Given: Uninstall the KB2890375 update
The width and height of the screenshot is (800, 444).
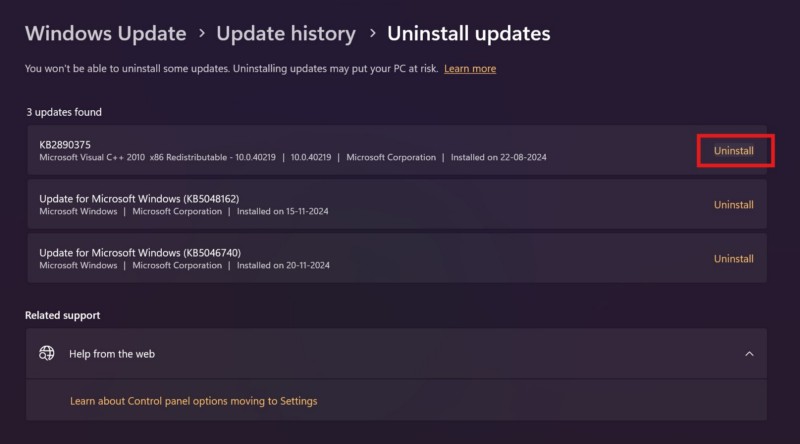Looking at the screenshot, I should pos(734,150).
